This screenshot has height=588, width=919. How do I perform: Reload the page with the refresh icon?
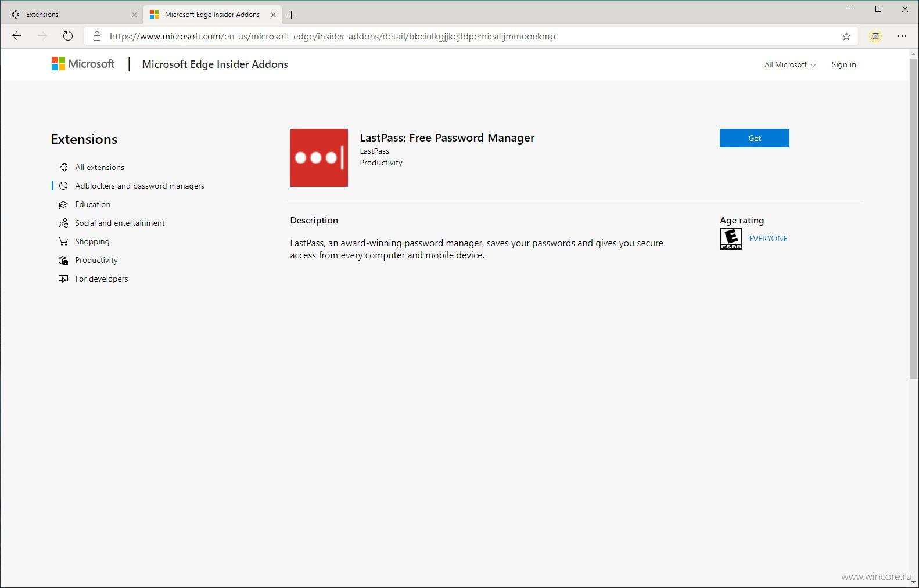coord(68,36)
